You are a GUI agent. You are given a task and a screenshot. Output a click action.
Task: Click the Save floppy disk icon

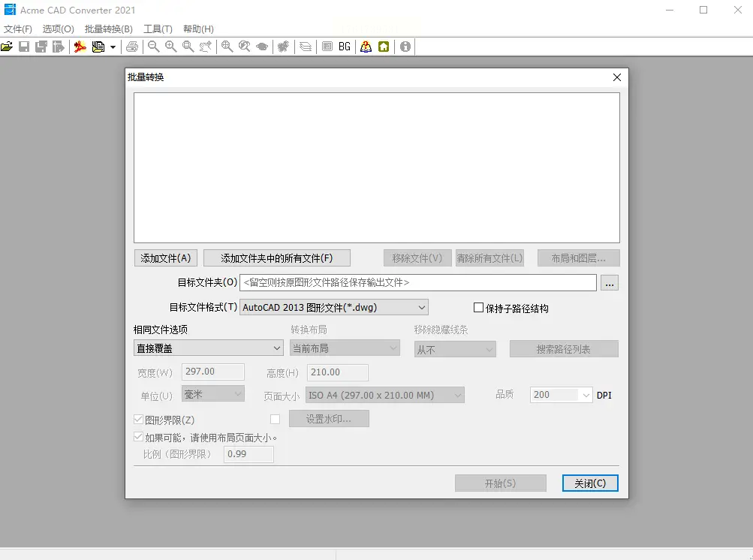24,47
